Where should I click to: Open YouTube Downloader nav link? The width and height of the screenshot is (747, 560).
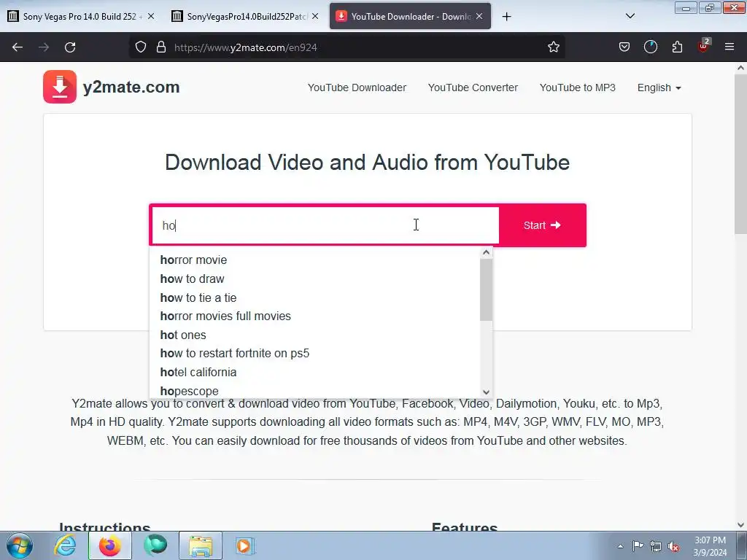click(357, 87)
